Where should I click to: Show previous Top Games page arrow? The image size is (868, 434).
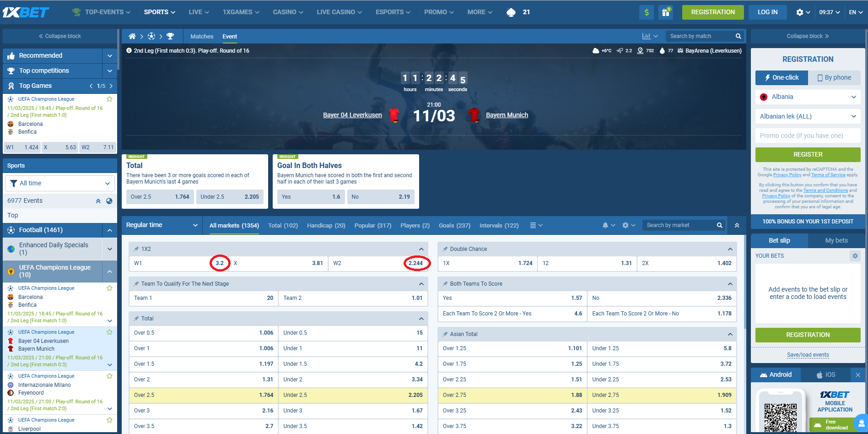(x=91, y=86)
